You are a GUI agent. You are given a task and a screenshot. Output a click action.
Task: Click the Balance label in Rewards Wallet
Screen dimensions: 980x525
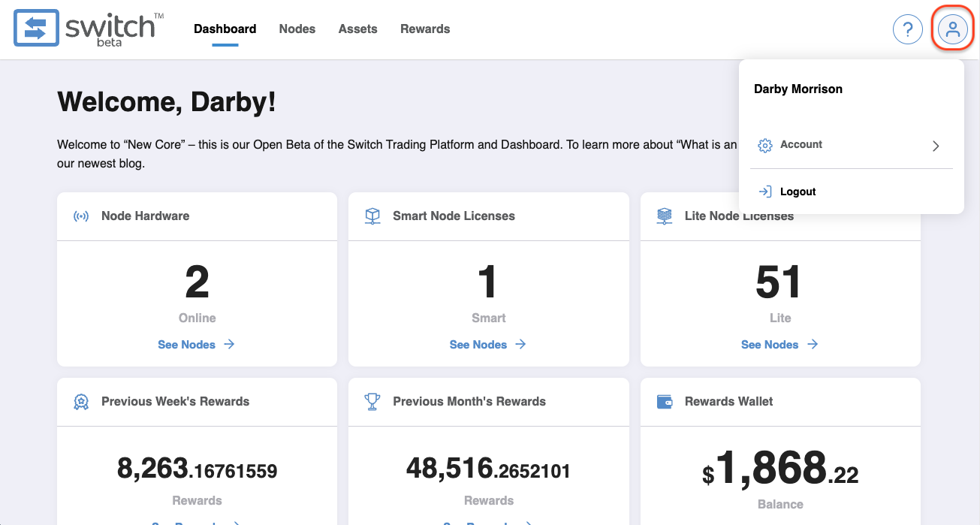coord(780,504)
